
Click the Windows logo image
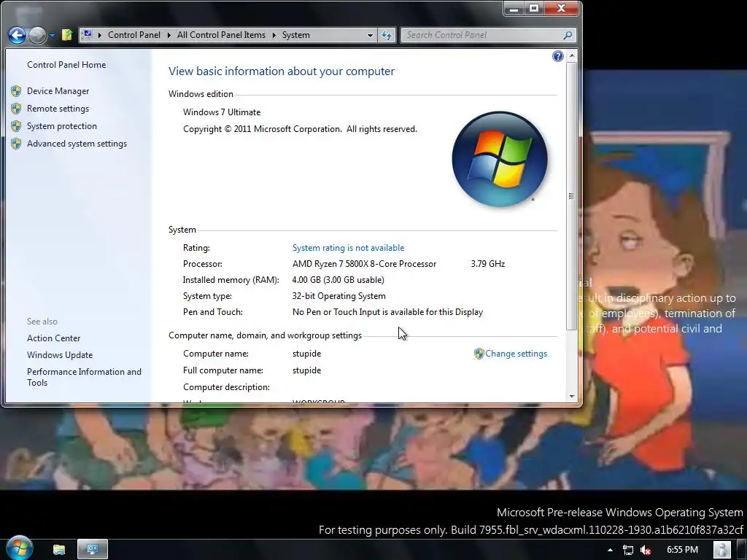click(x=499, y=159)
